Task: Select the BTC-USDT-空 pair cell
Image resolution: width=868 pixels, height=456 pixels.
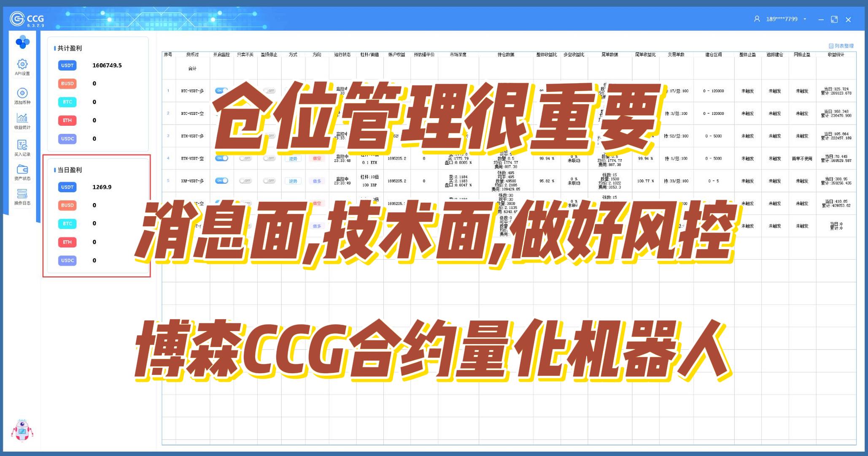Action: (192, 113)
